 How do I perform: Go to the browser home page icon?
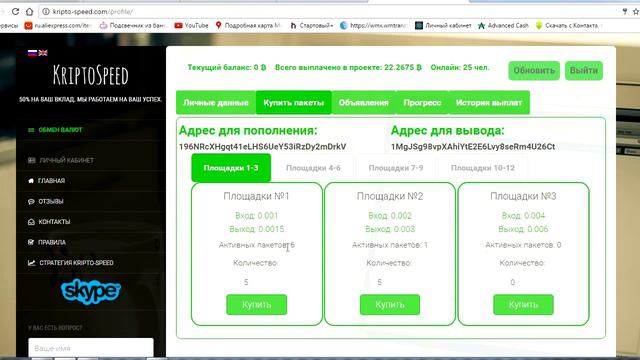pyautogui.click(x=29, y=11)
